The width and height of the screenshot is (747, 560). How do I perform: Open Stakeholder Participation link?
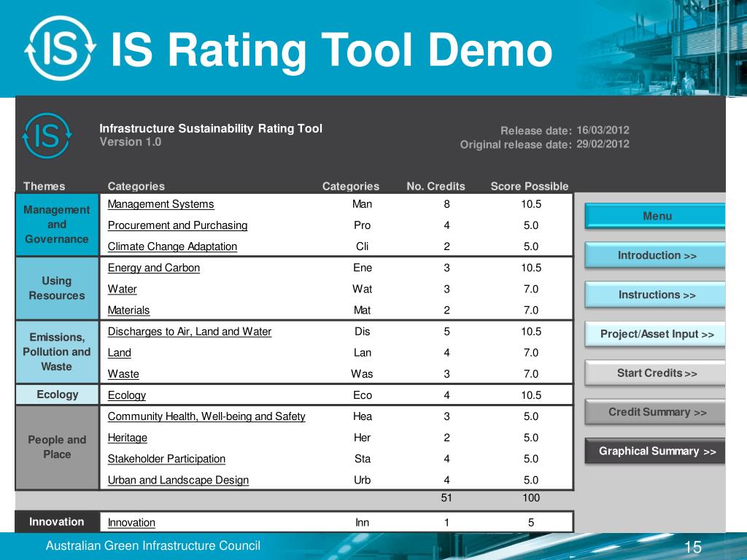(x=166, y=459)
